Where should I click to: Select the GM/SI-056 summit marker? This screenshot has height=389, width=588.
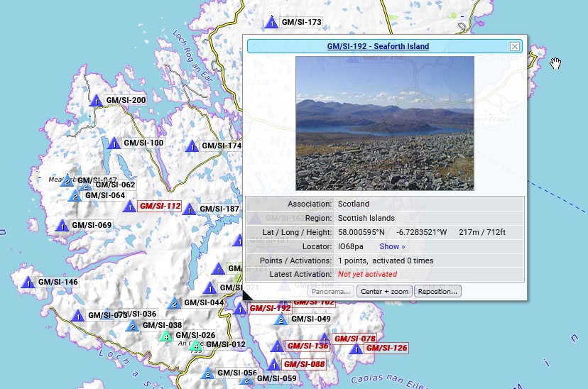207,373
